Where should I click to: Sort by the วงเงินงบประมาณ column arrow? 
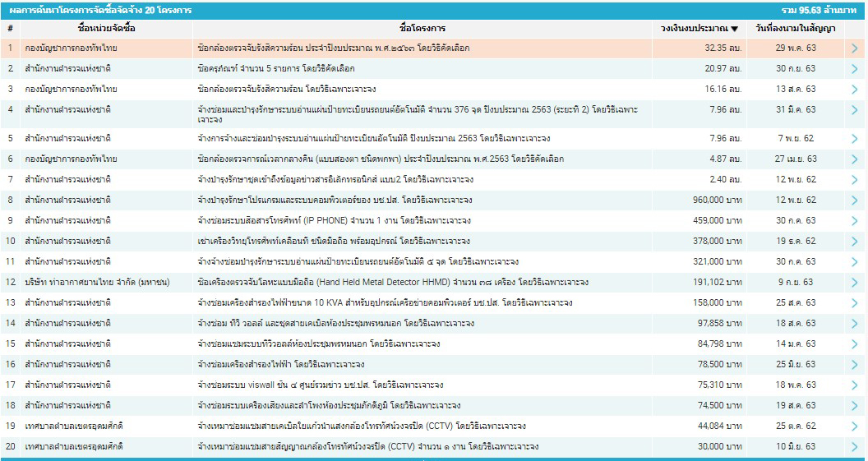click(734, 29)
